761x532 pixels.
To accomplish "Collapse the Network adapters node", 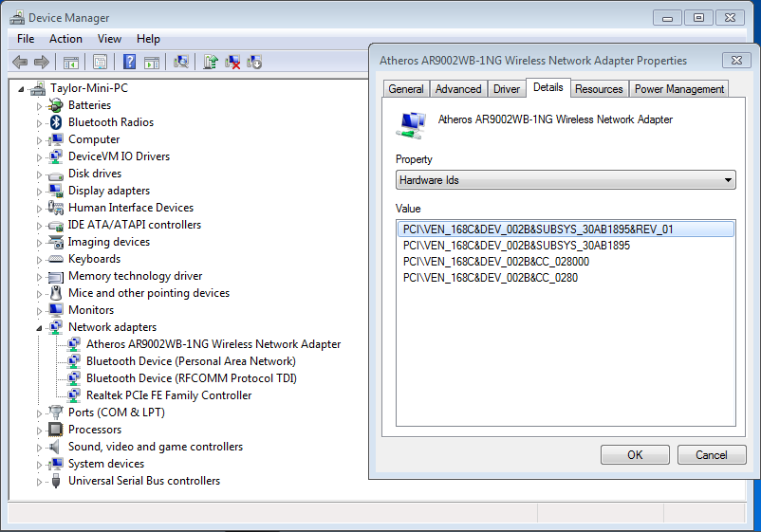I will coord(39,328).
